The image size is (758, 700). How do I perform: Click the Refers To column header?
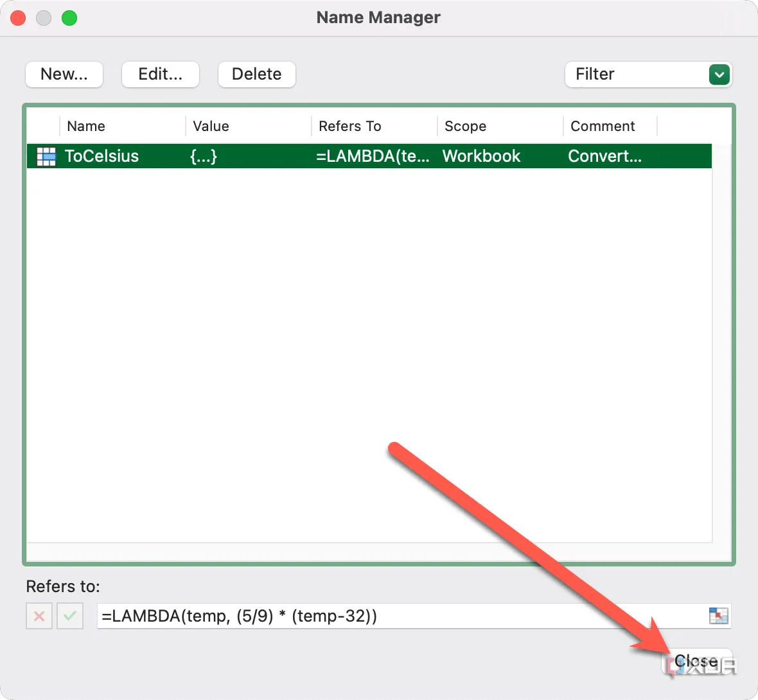[349, 126]
